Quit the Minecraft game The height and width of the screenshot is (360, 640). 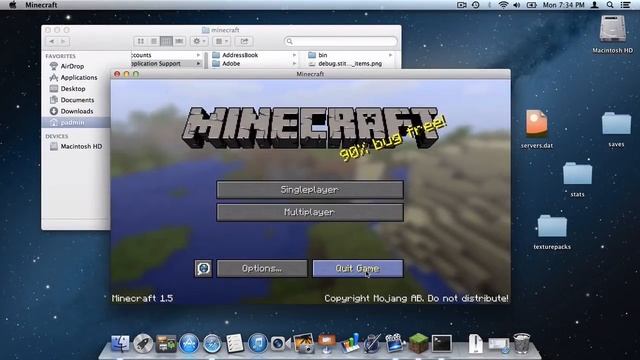(x=358, y=269)
